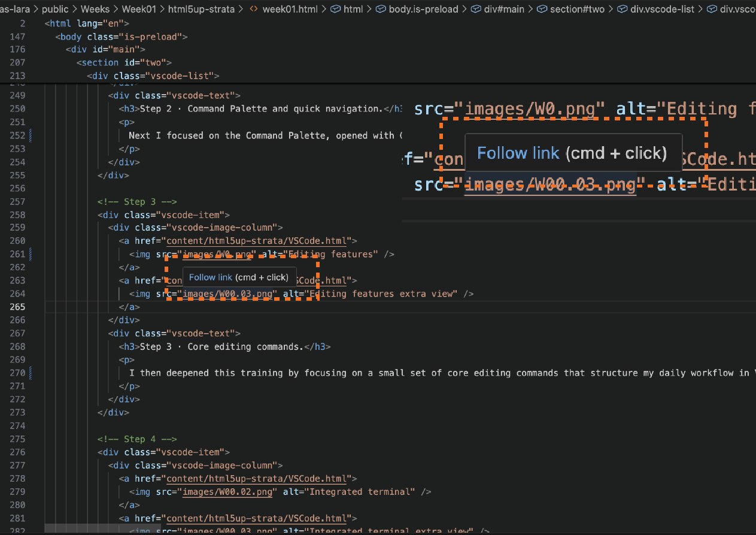Click line number 276 in the gutter
Image resolution: width=756 pixels, height=535 pixels.
pyautogui.click(x=18, y=452)
